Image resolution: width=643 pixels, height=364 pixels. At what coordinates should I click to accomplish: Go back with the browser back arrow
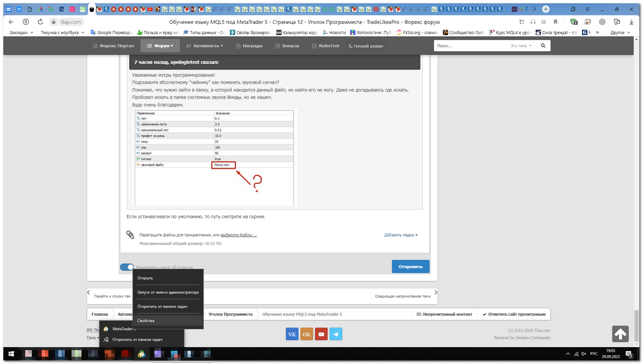11,22
